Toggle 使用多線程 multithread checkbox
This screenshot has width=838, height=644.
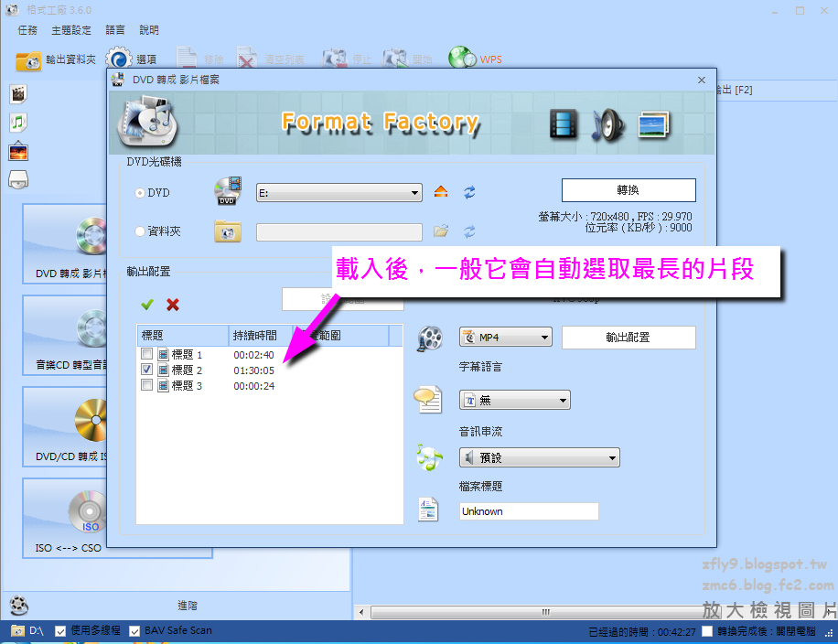point(60,631)
